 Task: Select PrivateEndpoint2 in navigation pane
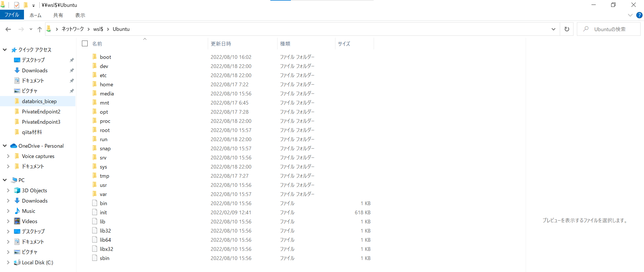(x=41, y=111)
